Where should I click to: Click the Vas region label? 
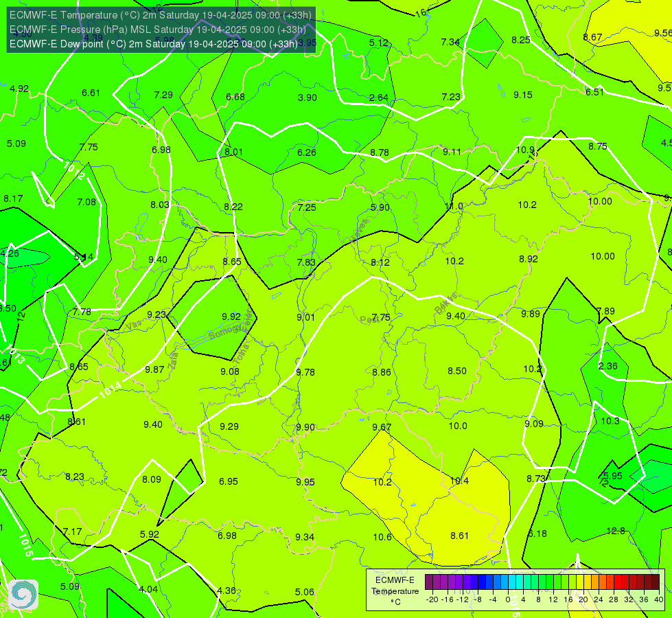(x=134, y=325)
